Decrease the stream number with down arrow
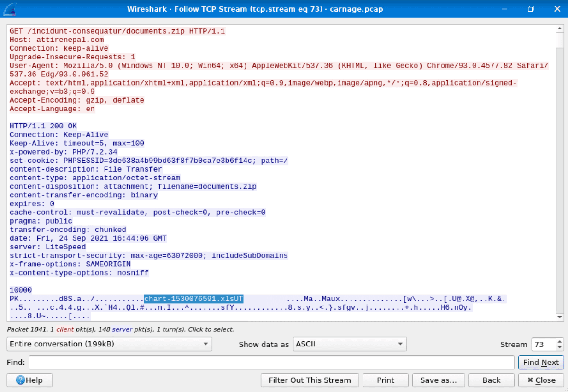Image resolution: width=568 pixels, height=392 pixels. pos(560,347)
